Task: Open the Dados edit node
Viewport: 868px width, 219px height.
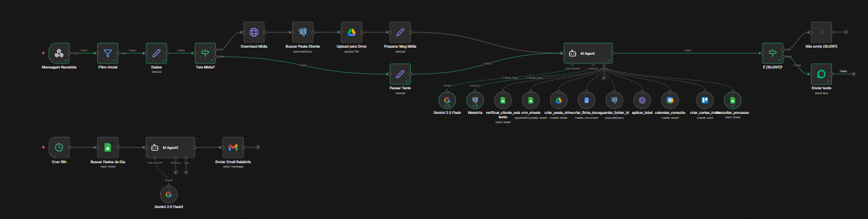Action: pos(156,53)
